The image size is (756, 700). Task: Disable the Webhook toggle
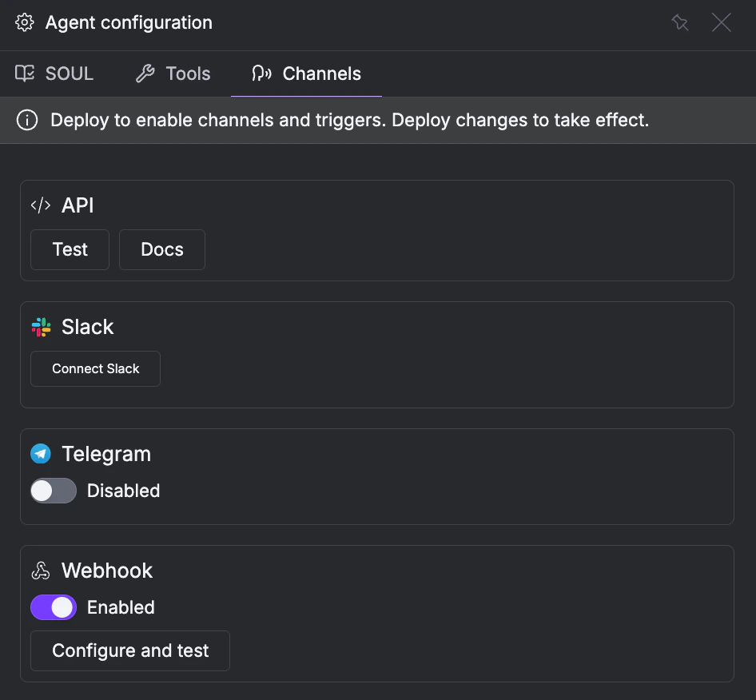coord(53,607)
